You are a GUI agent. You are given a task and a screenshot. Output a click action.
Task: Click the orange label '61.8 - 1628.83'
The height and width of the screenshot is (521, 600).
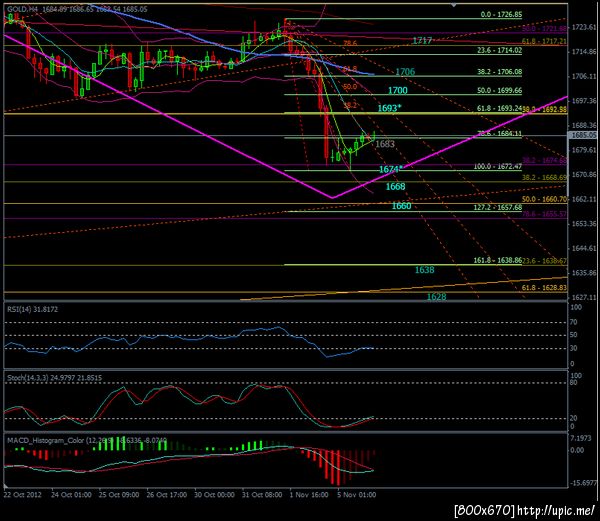coord(544,287)
